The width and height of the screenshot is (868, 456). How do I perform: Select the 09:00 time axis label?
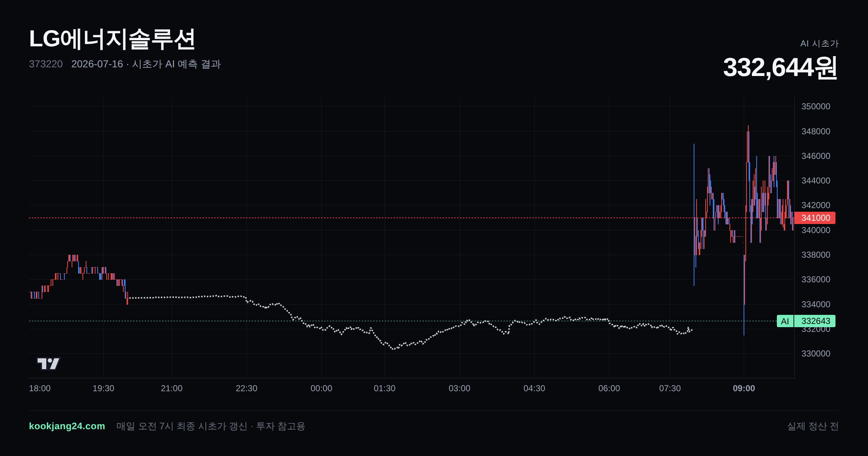point(744,388)
